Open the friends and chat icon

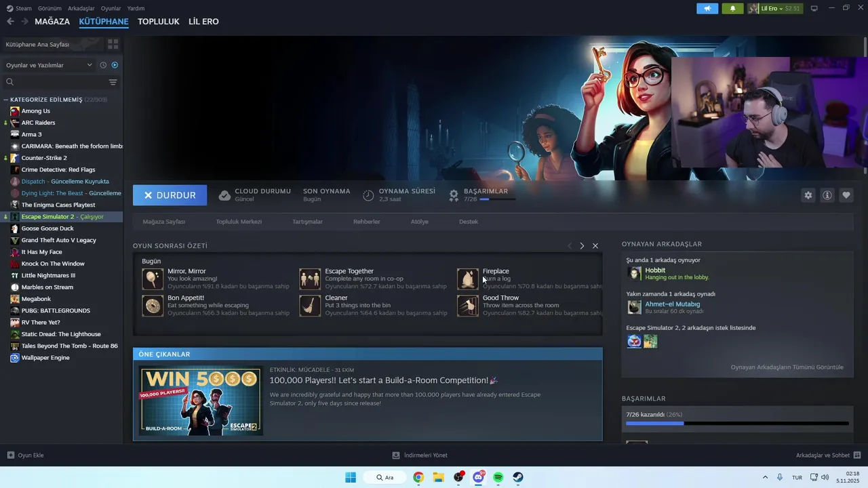[856, 455]
